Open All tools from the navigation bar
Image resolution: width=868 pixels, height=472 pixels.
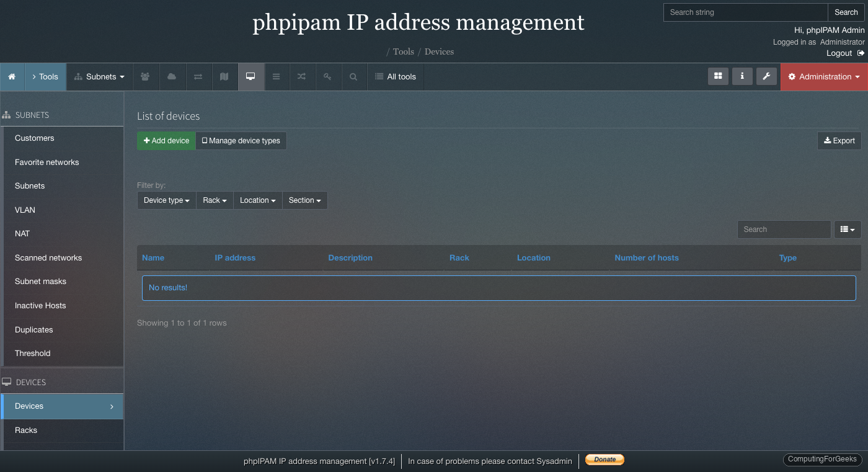click(396, 76)
